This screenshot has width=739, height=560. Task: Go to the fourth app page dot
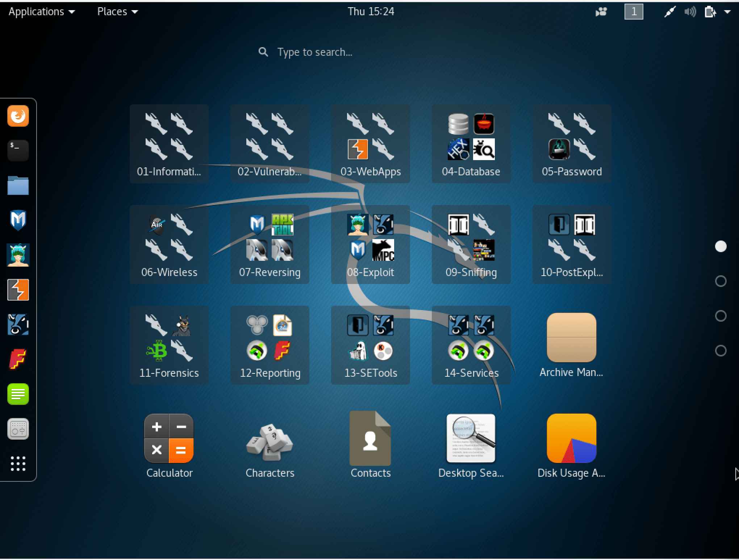point(721,351)
